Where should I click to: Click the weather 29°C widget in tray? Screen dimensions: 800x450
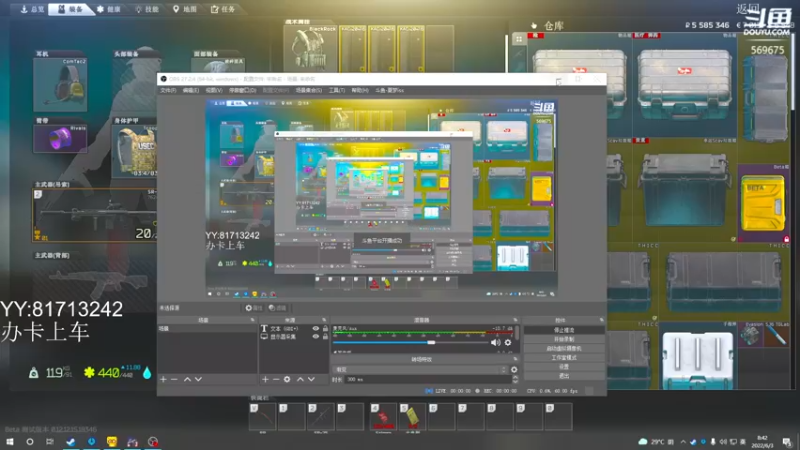tap(656, 442)
